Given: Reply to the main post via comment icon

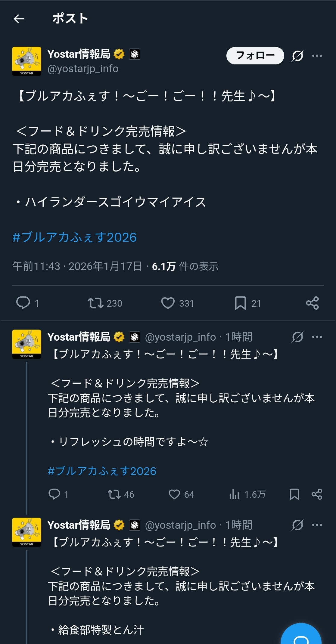Looking at the screenshot, I should point(23,303).
